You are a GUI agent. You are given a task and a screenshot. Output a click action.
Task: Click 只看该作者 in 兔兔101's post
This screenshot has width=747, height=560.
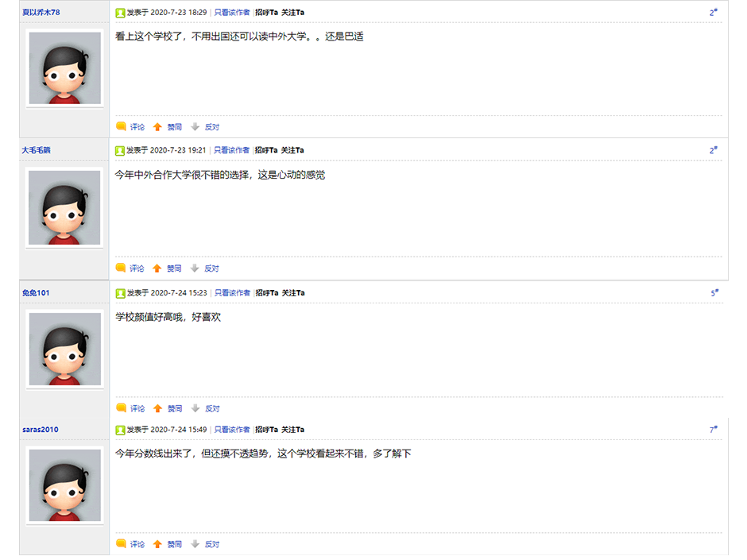click(232, 293)
